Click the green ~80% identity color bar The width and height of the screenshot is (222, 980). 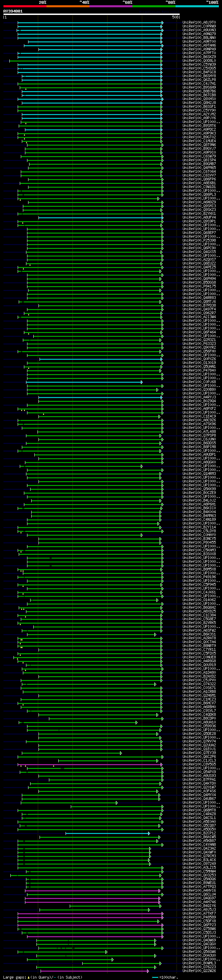click(154, 6)
